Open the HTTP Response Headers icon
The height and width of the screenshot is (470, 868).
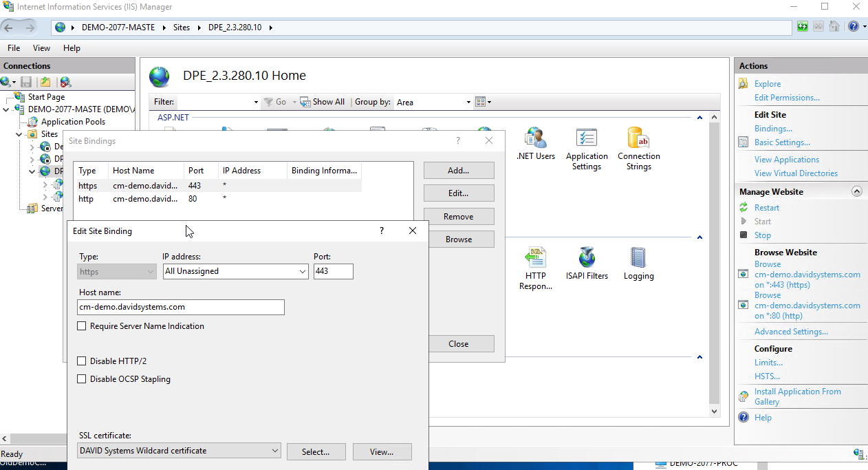point(535,259)
